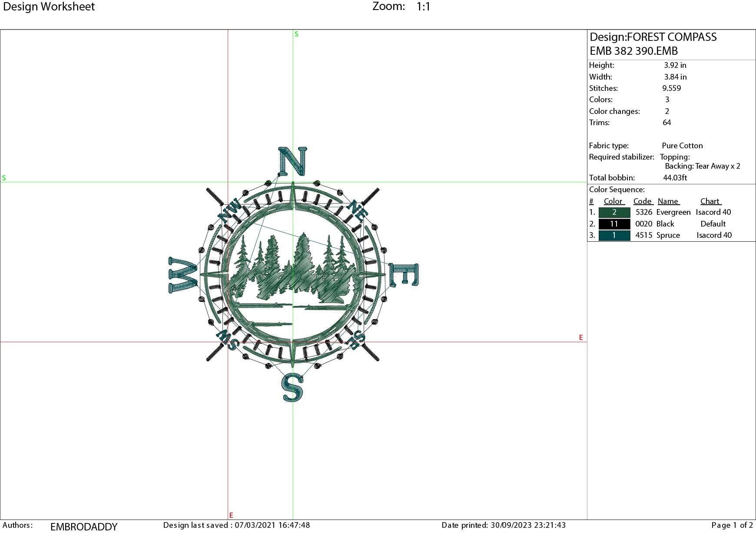
Task: Click the 'Zoom: 1:1' label
Action: 401,7
